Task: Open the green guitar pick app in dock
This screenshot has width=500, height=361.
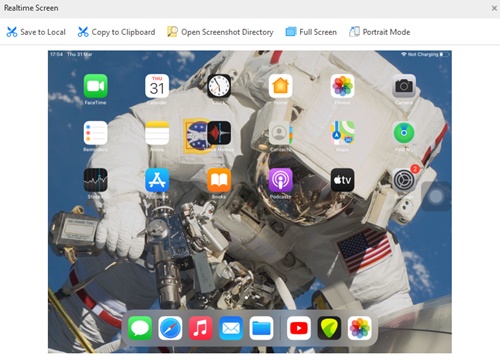Action: click(329, 328)
